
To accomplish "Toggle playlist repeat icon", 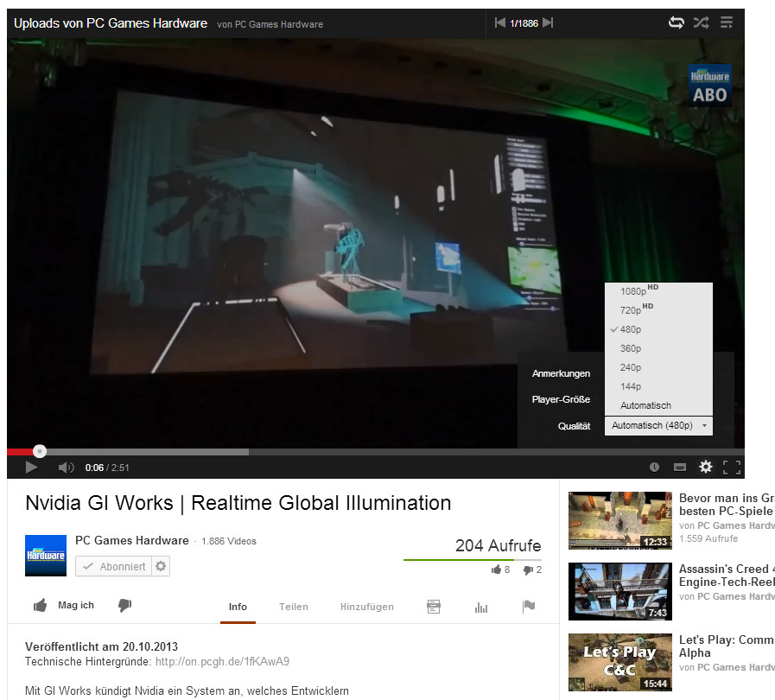I will pyautogui.click(x=677, y=22).
